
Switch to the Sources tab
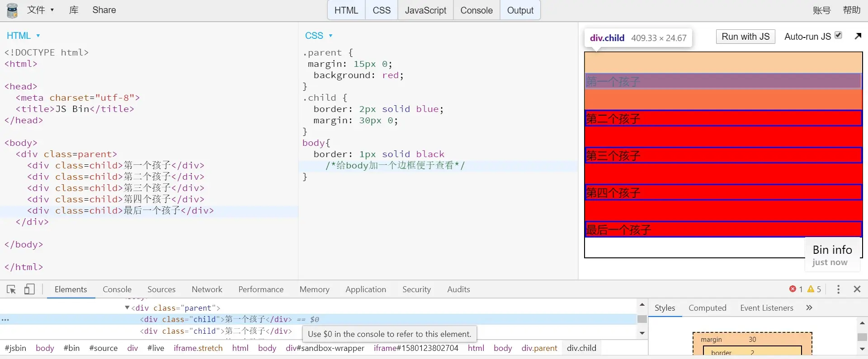pos(161,289)
